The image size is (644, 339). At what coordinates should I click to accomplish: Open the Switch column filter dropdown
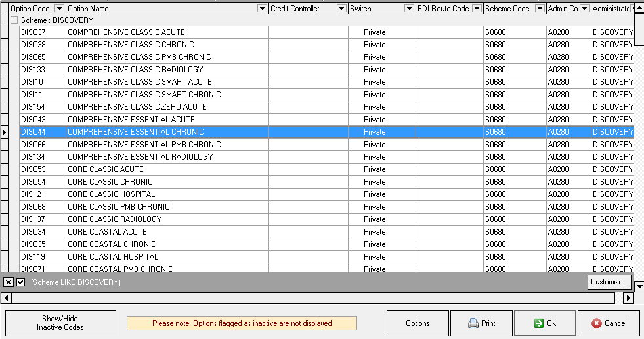(409, 9)
